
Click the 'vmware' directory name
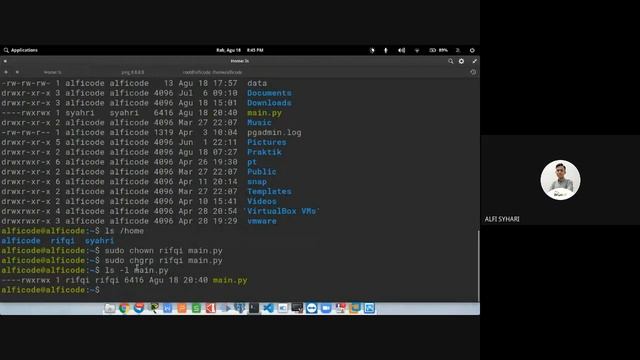click(x=262, y=221)
